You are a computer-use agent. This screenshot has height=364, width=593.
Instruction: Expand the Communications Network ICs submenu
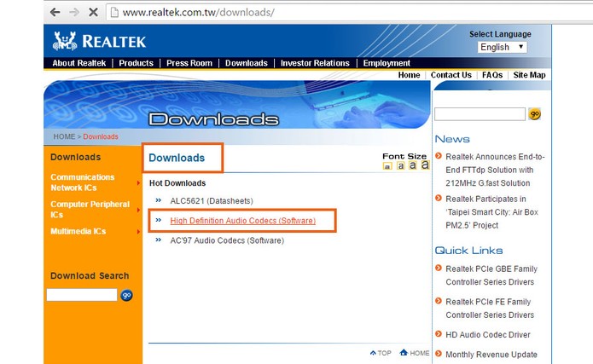click(138, 183)
